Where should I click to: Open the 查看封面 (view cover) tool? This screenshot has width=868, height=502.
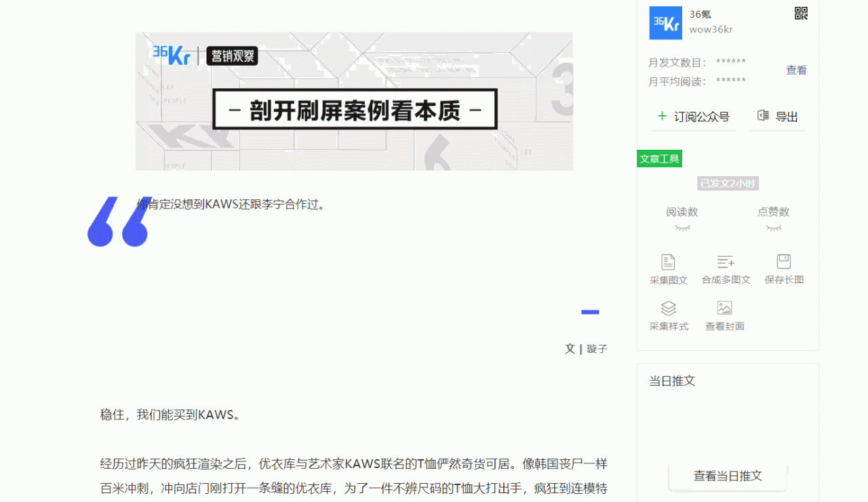pyautogui.click(x=724, y=309)
